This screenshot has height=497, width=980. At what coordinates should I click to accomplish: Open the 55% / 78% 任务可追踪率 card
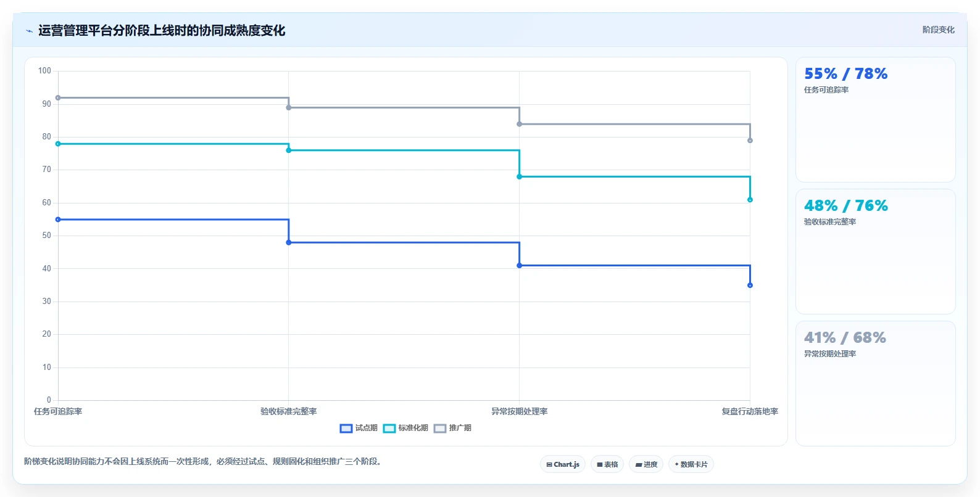coord(875,120)
